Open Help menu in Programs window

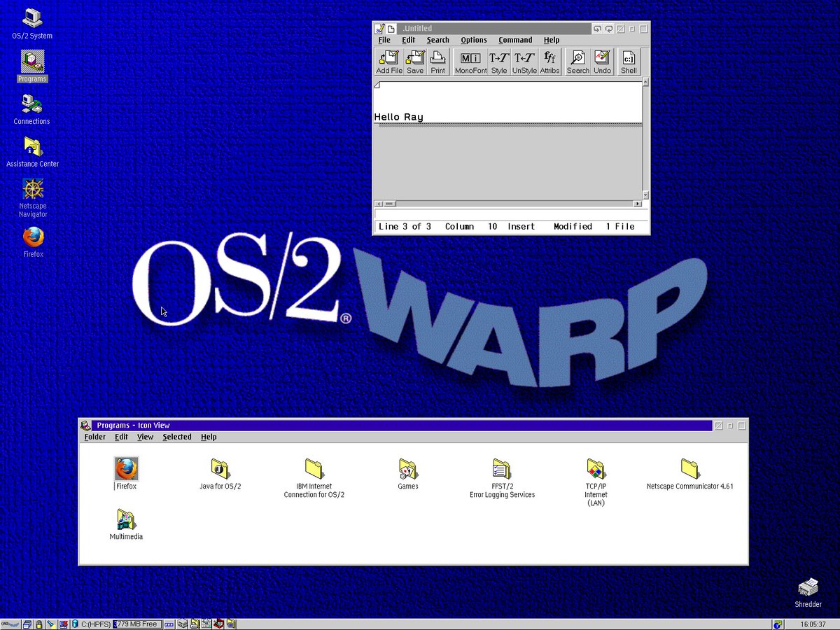point(209,437)
